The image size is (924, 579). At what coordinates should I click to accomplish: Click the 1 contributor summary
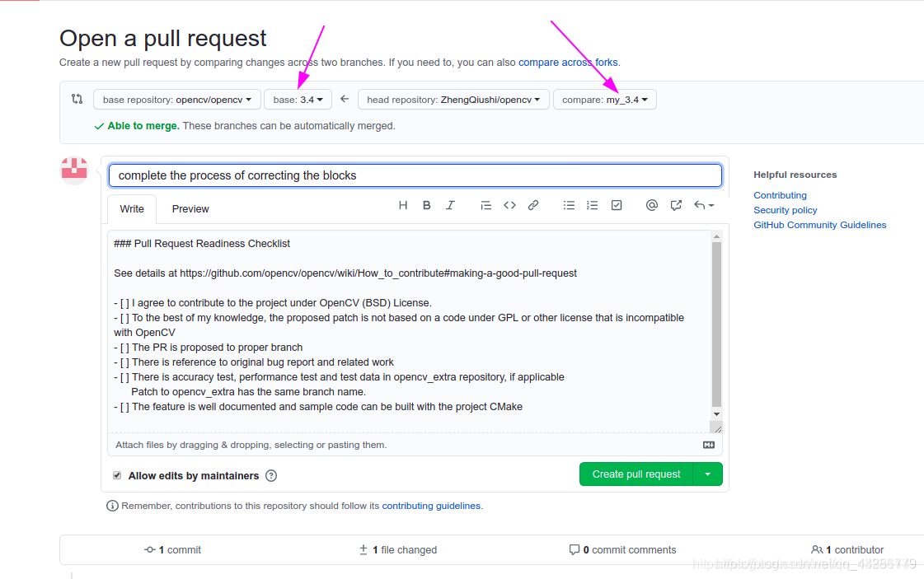tap(847, 549)
